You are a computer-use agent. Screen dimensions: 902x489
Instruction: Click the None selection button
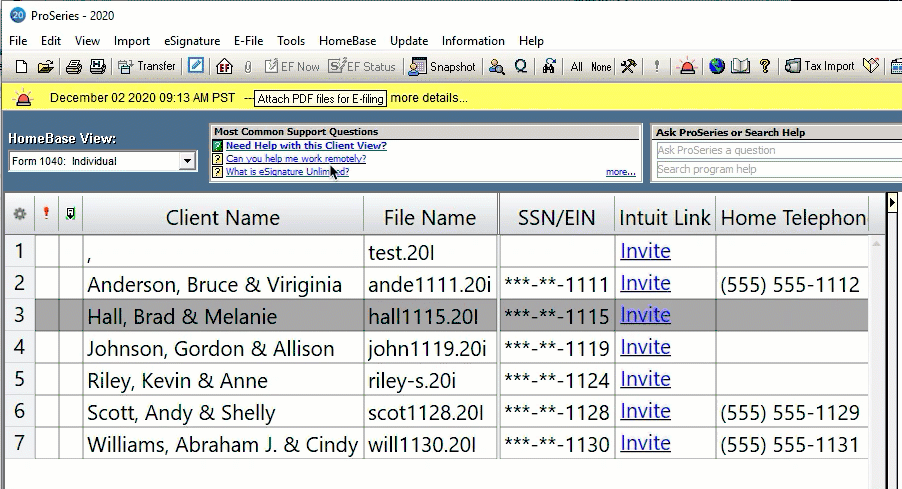[x=601, y=67]
